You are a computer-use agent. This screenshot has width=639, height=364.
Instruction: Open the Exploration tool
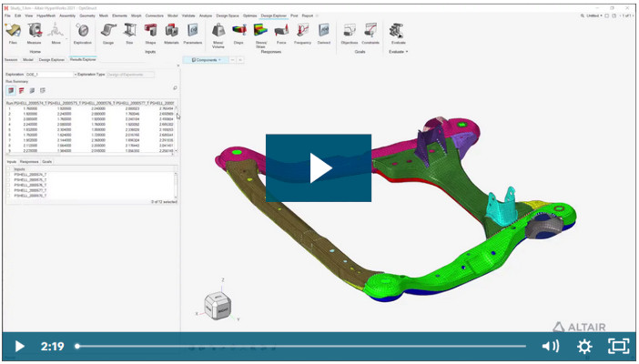pos(82,34)
